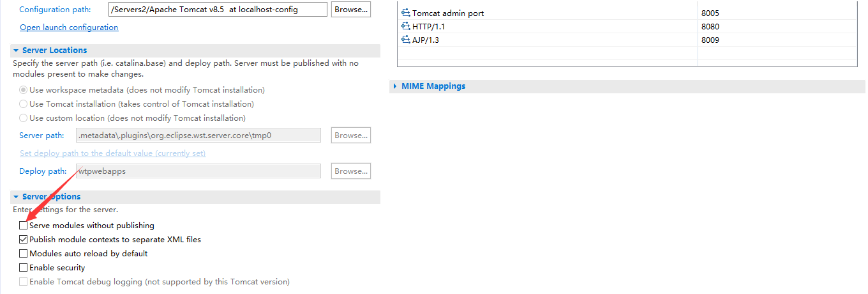Image resolution: width=868 pixels, height=294 pixels.
Task: Select Use Tomcat installation radio option
Action: pos(24,104)
